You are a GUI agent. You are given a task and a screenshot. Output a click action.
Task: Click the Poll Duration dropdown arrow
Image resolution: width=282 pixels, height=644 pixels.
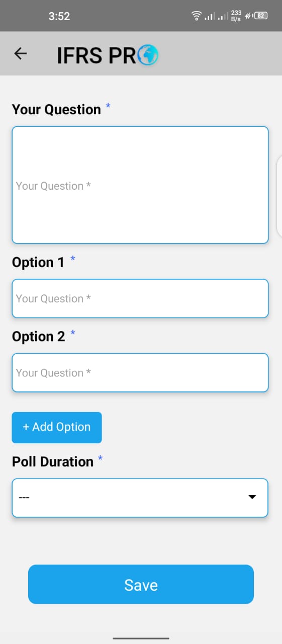pos(252,497)
